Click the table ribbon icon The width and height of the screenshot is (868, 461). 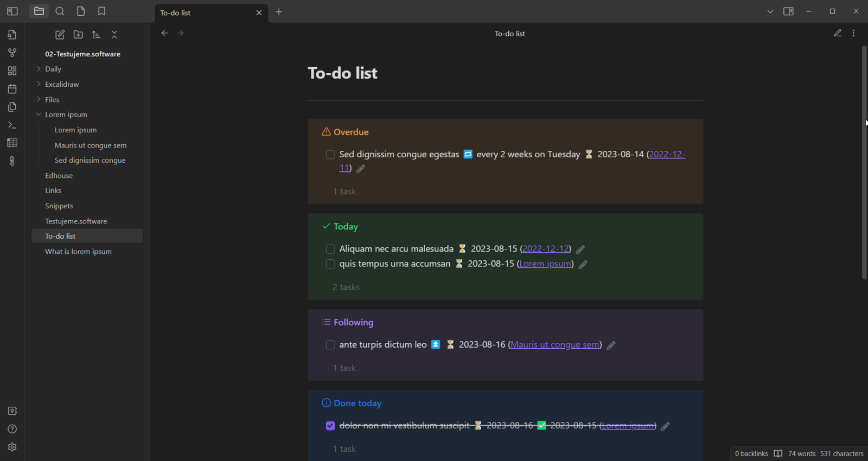[x=12, y=143]
